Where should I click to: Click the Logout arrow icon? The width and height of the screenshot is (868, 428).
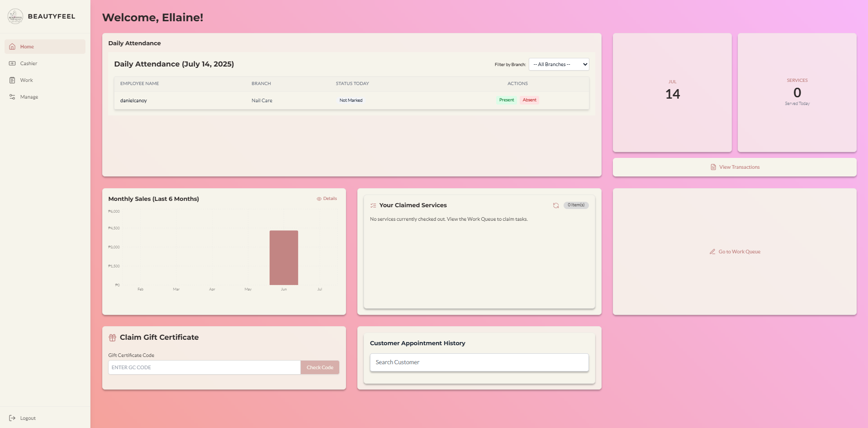point(12,418)
